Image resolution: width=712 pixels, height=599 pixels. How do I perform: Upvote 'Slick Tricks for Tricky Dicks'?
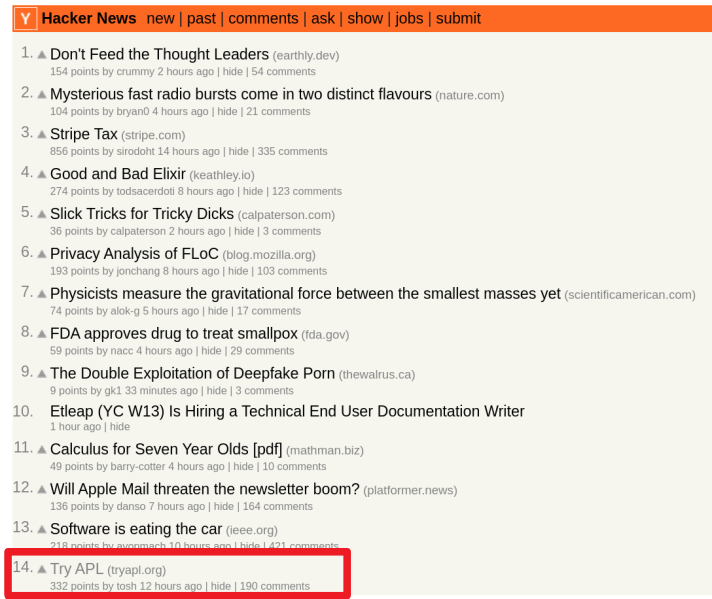(42, 214)
